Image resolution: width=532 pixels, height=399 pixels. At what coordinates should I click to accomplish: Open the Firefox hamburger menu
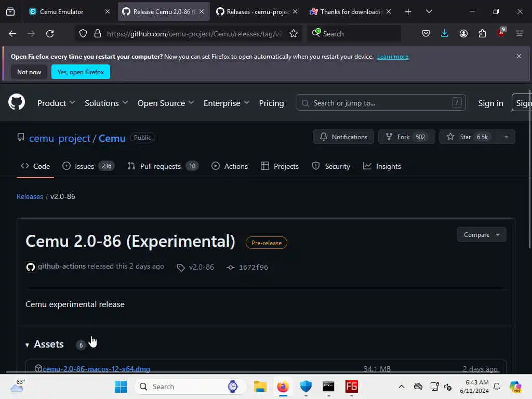520,33
